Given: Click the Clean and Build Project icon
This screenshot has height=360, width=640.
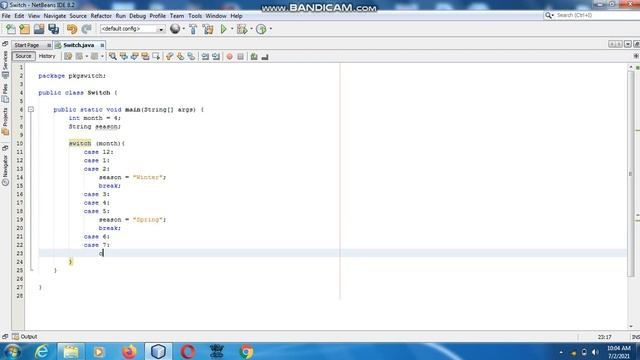Looking at the screenshot, I should pyautogui.click(x=208, y=29).
